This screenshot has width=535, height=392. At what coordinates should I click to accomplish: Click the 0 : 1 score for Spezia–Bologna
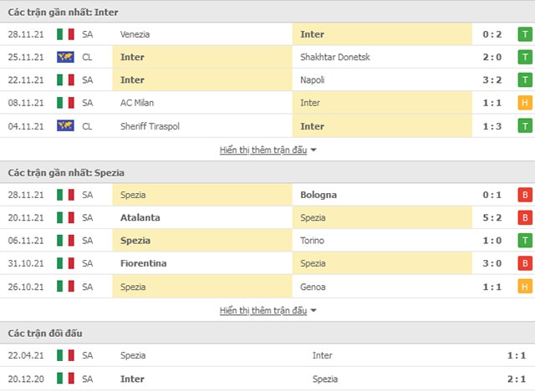point(492,195)
